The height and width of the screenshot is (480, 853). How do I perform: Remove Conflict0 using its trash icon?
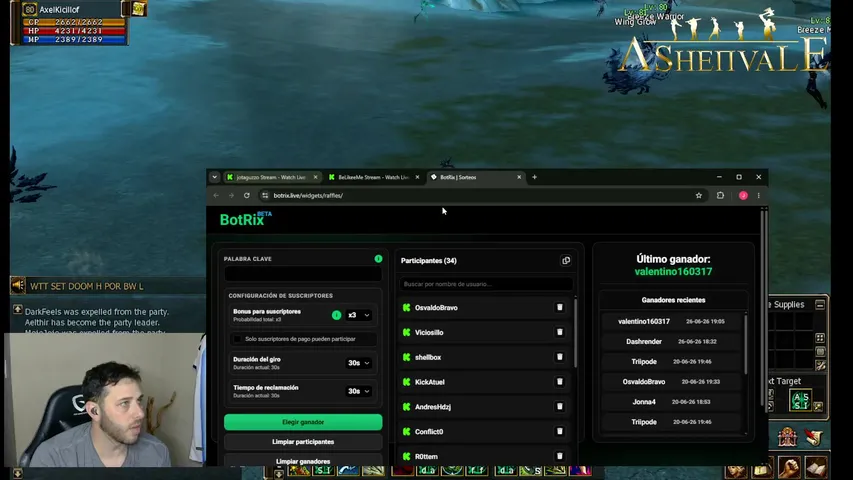[x=559, y=431]
